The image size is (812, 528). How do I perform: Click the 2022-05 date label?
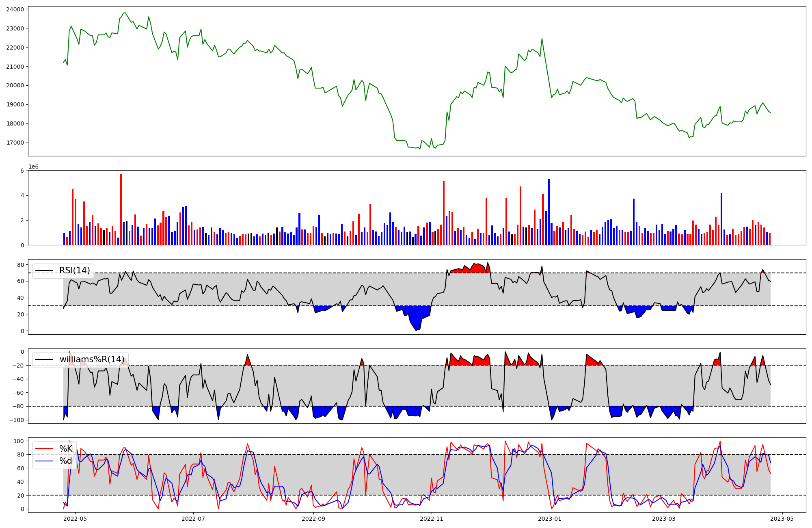pyautogui.click(x=76, y=519)
